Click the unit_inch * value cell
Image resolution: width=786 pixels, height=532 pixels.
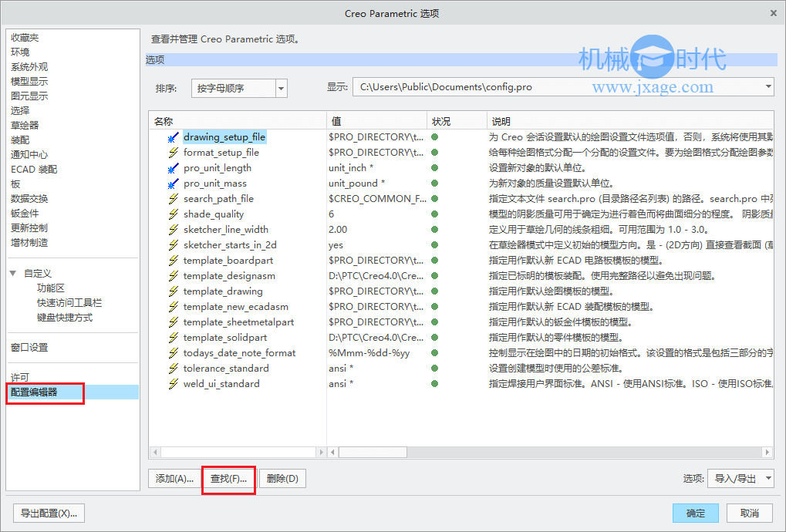[x=351, y=168]
